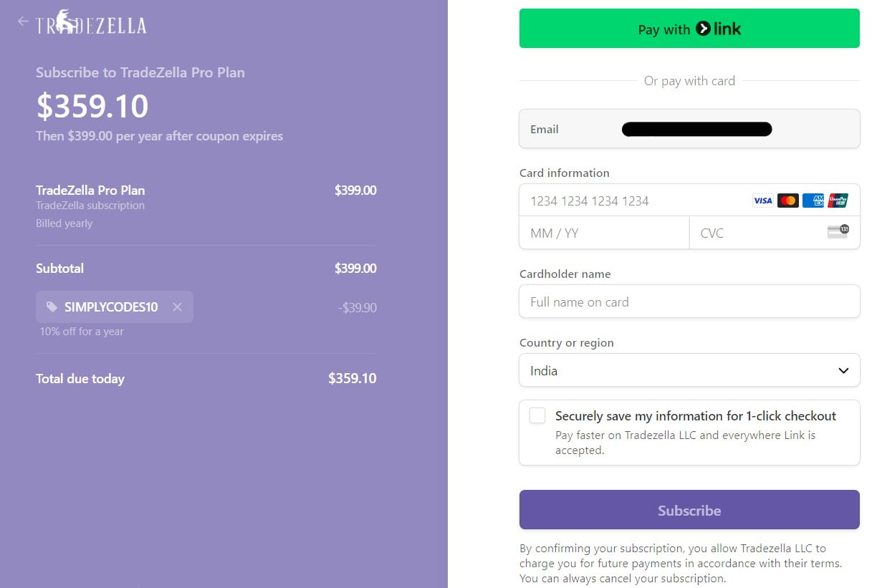Viewport: 877px width, 588px height.
Task: Click the coupon tag icon
Action: [x=52, y=307]
